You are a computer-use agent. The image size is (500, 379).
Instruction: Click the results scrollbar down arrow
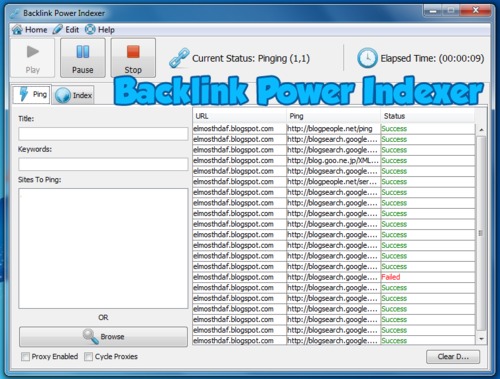(481, 339)
